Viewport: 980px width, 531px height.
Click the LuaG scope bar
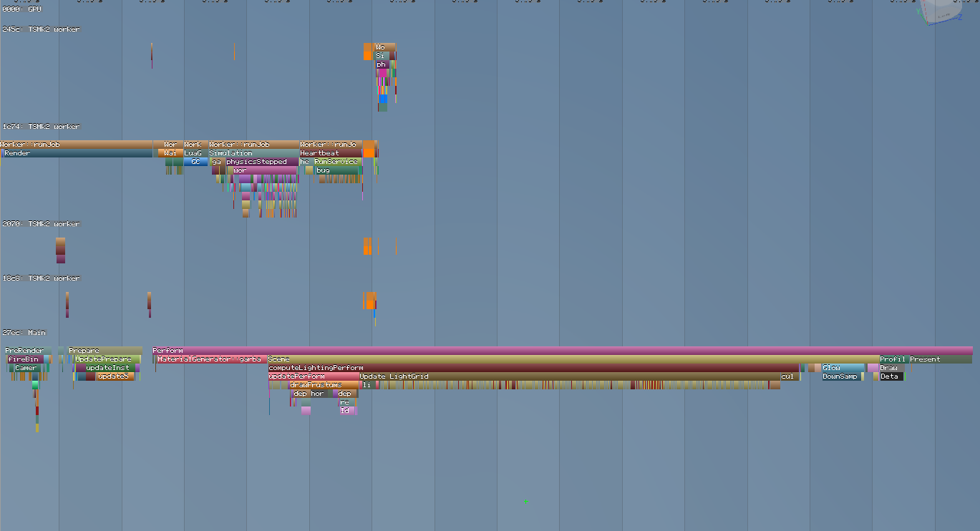pyautogui.click(x=195, y=153)
